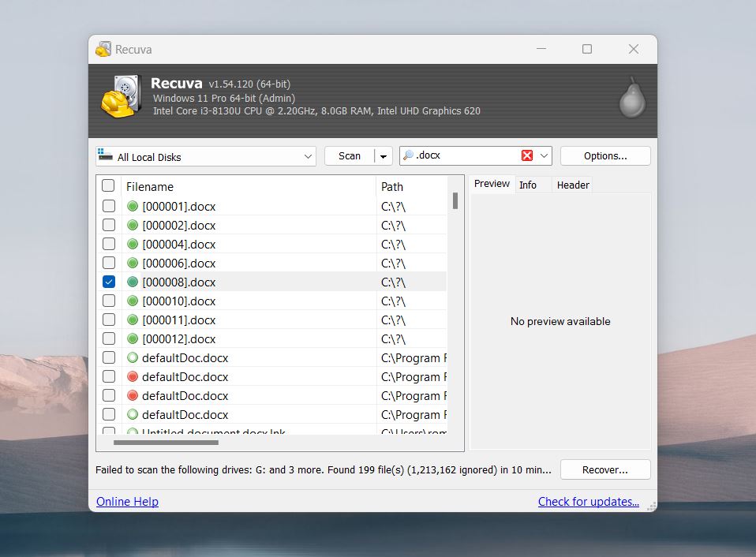The height and width of the screenshot is (557, 756).
Task: Sort by the Filename column header
Action: [249, 186]
